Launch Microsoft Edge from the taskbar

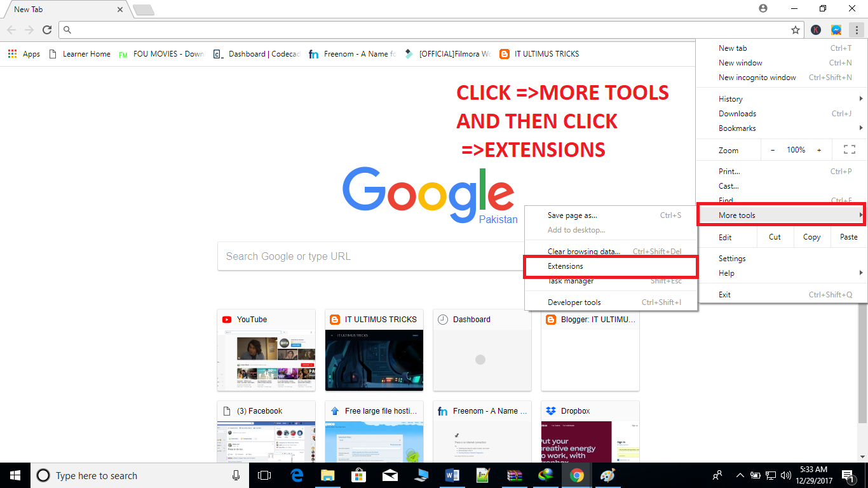[296, 475]
